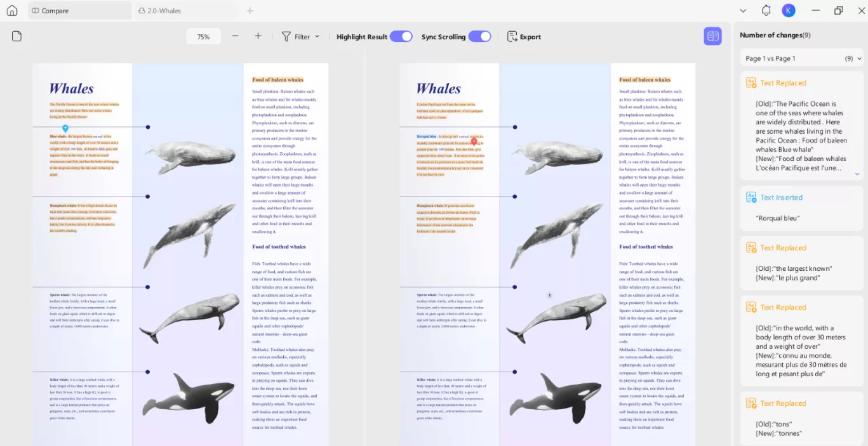The image size is (868, 446).
Task: Open the Filter dropdown
Action: (300, 36)
